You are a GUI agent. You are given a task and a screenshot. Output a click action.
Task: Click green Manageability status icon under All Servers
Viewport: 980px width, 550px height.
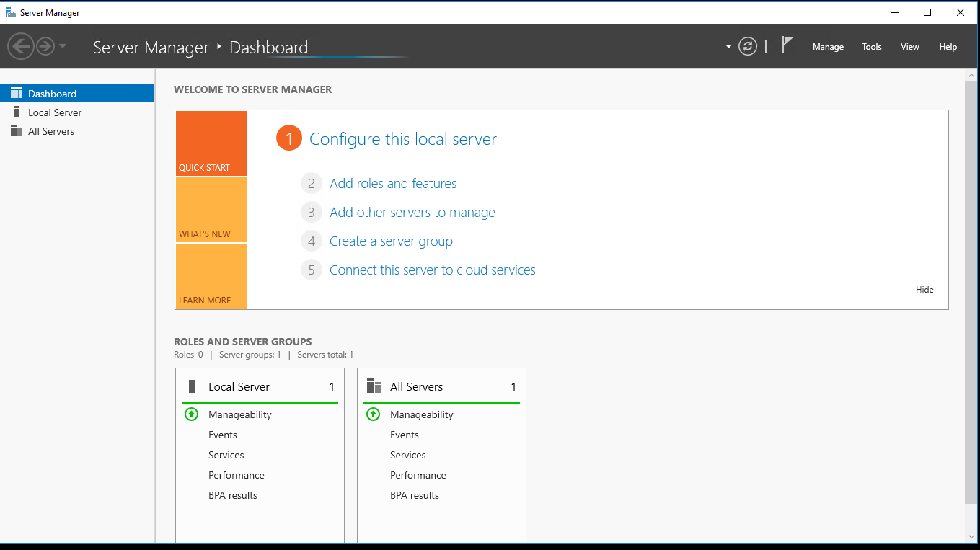pyautogui.click(x=373, y=414)
